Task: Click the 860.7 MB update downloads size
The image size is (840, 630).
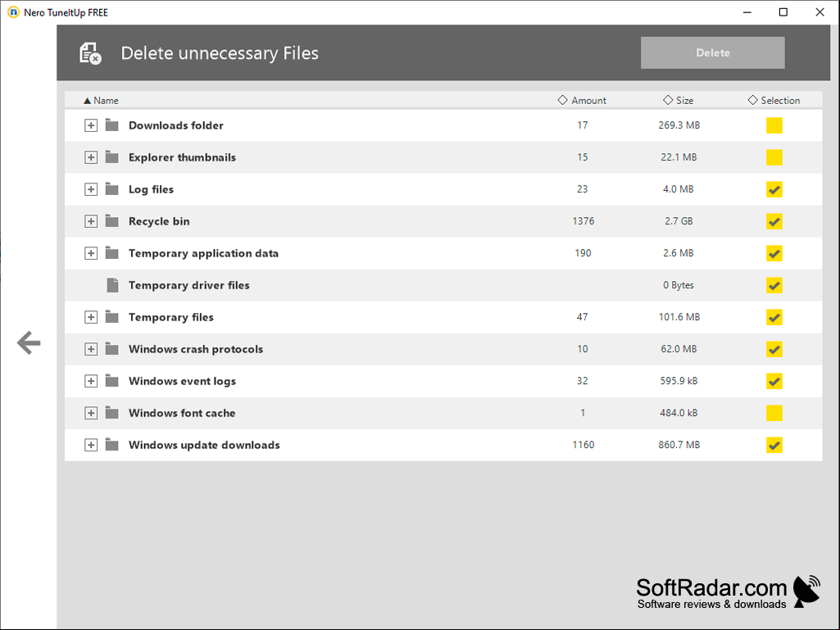Action: [679, 445]
